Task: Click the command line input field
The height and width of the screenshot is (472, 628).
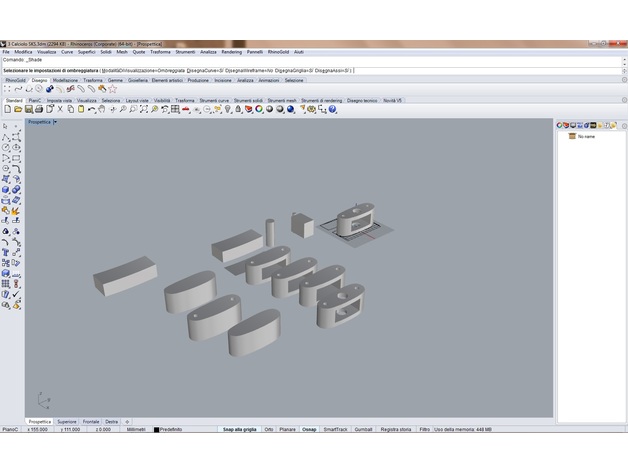Action: (x=300, y=60)
